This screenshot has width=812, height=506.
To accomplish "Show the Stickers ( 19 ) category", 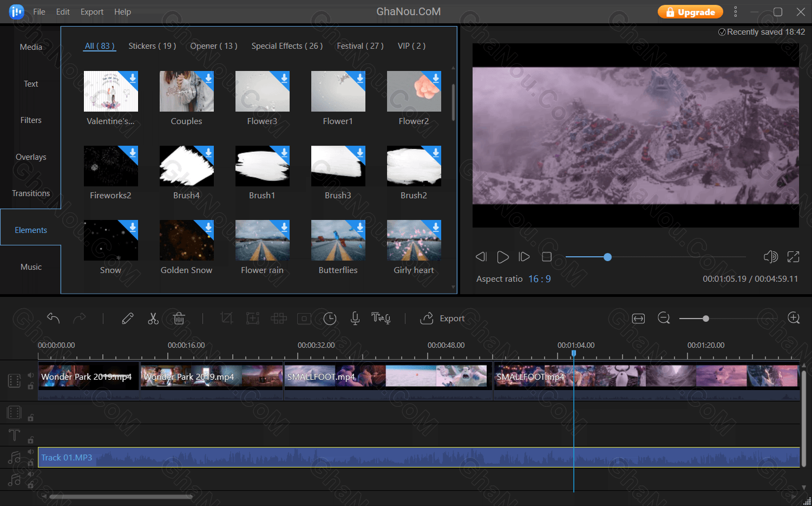I will tap(152, 46).
